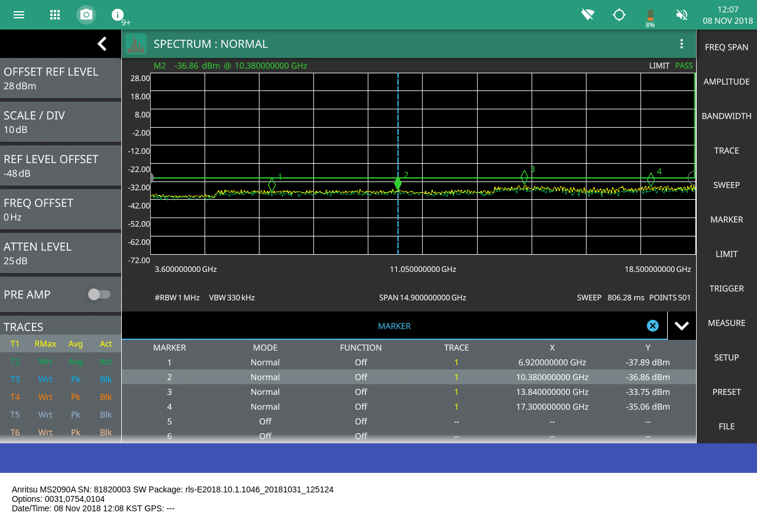Open the info notifications icon

tap(118, 15)
